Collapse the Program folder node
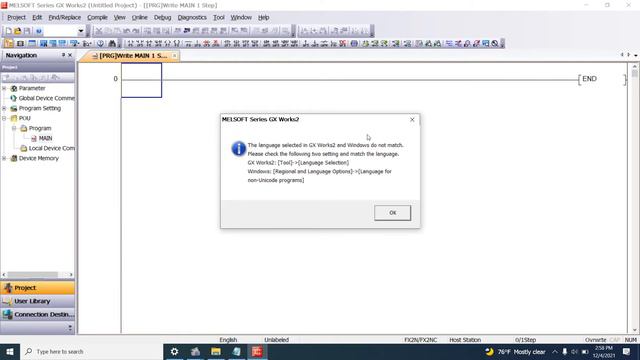The image size is (640, 360). (14, 128)
